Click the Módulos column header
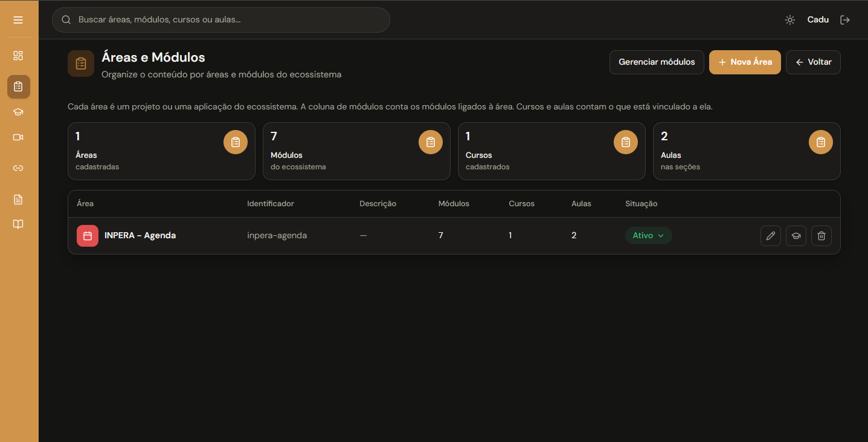The image size is (868, 442). pyautogui.click(x=454, y=204)
